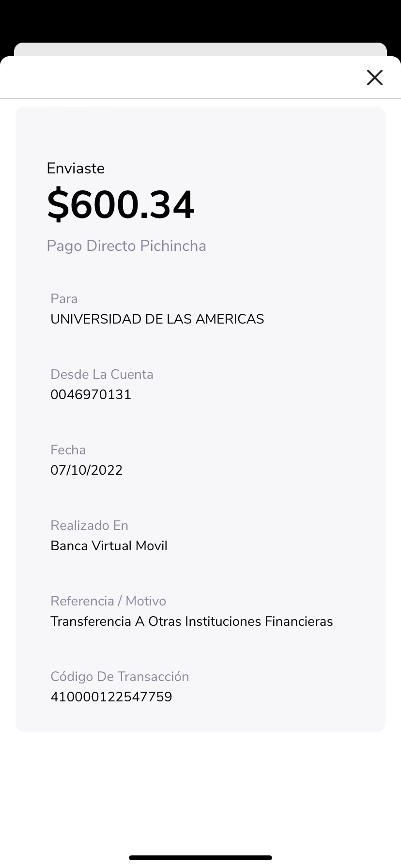Tap the home indicator bar

tap(200, 858)
